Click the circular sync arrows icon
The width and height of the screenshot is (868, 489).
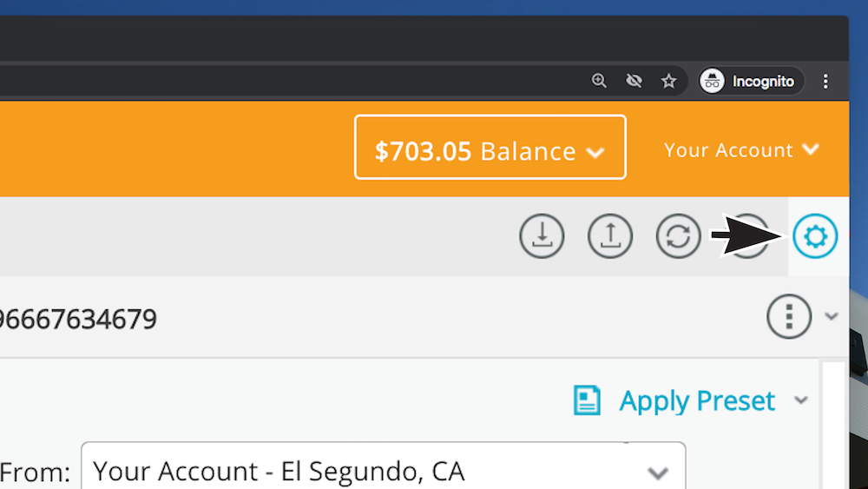678,236
